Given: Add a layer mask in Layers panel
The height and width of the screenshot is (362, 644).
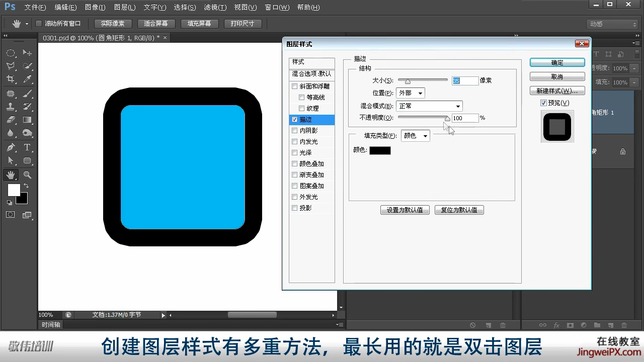Looking at the screenshot, I should coord(570,325).
